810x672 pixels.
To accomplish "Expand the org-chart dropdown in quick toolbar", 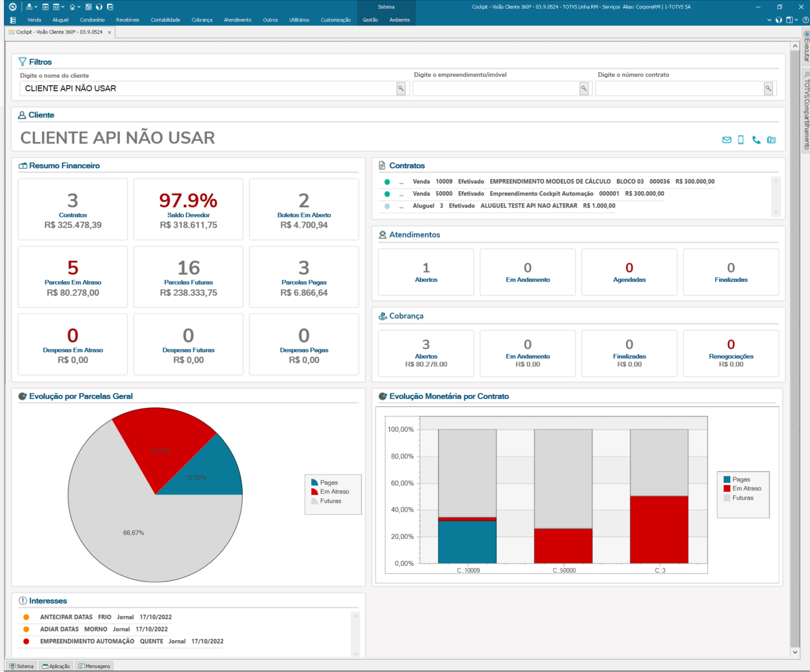I will pos(36,7).
